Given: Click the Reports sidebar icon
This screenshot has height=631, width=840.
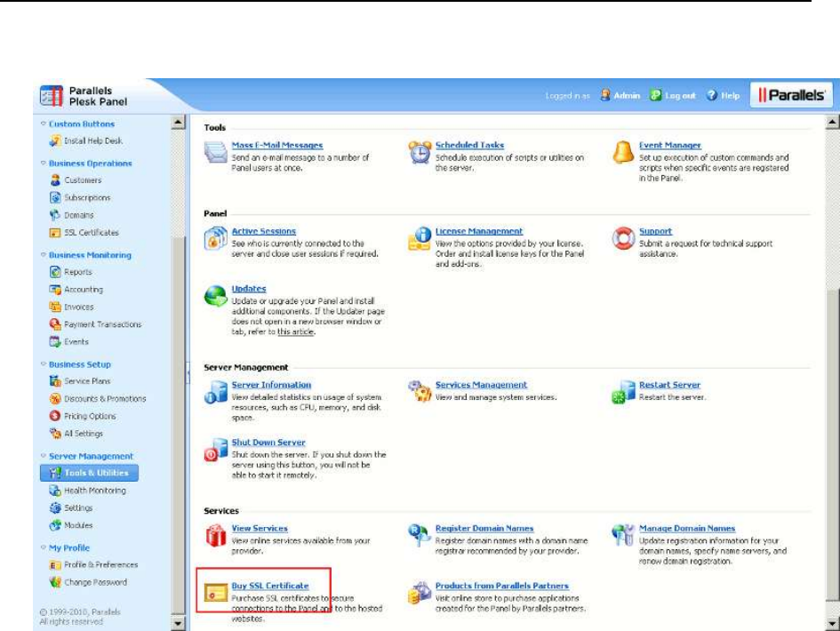Looking at the screenshot, I should click(55, 272).
